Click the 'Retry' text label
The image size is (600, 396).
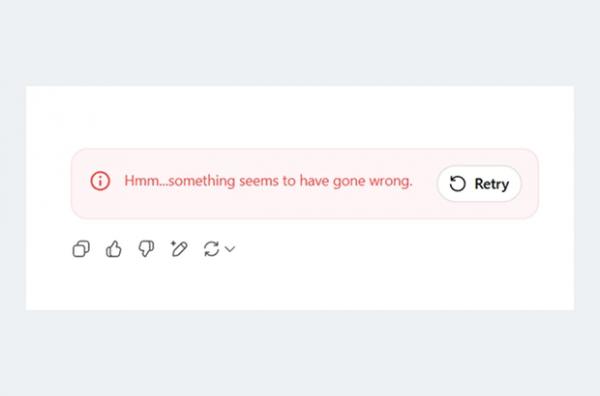[x=492, y=184]
